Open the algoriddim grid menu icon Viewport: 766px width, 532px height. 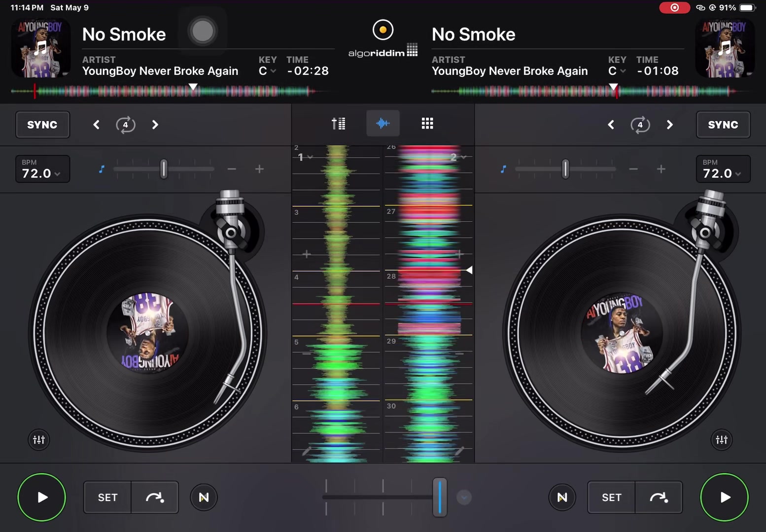tap(412, 50)
